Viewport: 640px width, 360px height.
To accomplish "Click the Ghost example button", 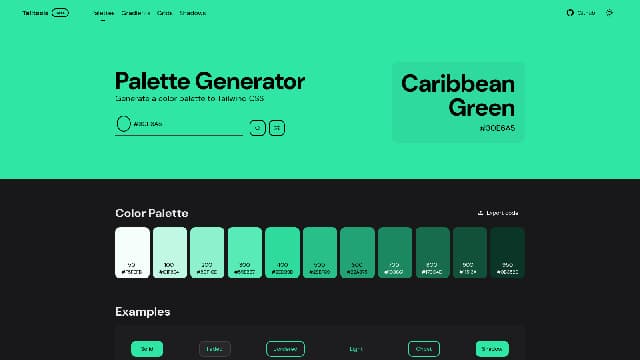I will pos(424,349).
